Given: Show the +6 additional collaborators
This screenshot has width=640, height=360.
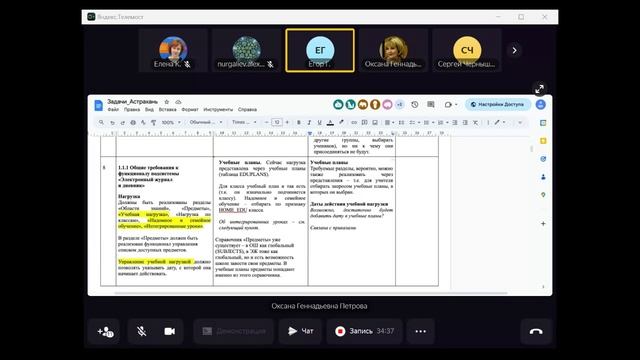Looking at the screenshot, I should [x=400, y=104].
